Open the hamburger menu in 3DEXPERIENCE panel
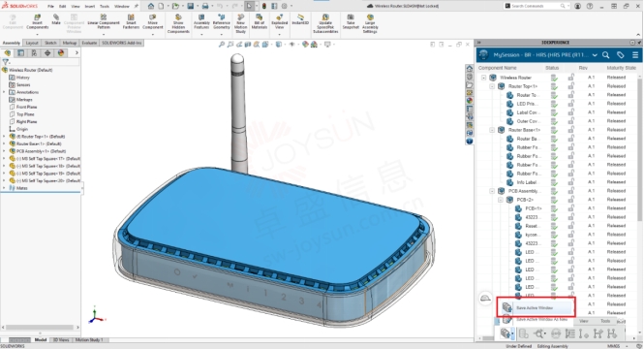Screen dimensions: 644x349 pyautogui.click(x=635, y=54)
